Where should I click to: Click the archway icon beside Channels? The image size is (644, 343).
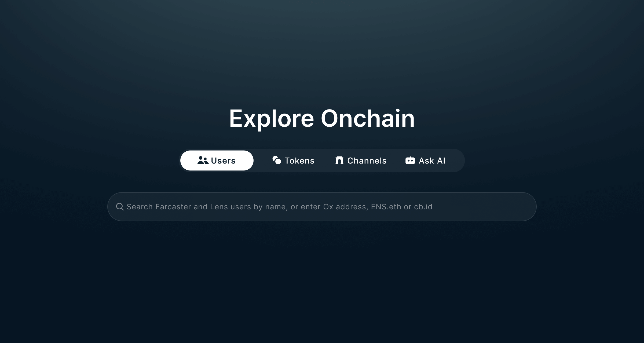tap(339, 160)
